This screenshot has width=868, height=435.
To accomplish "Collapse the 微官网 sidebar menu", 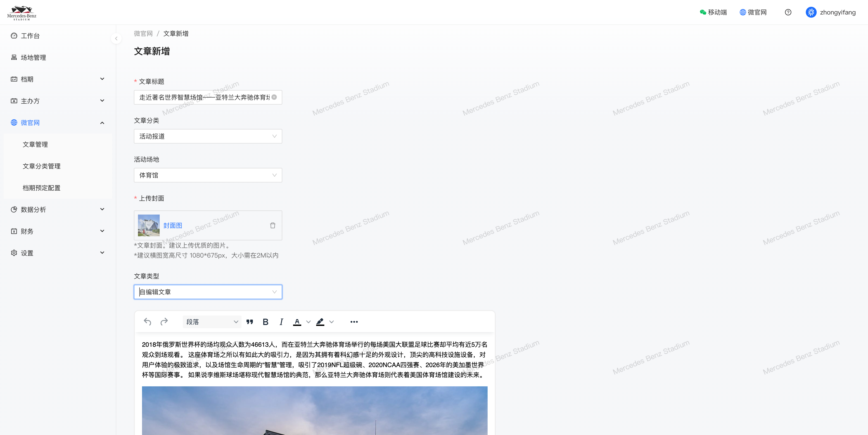I will (58, 123).
